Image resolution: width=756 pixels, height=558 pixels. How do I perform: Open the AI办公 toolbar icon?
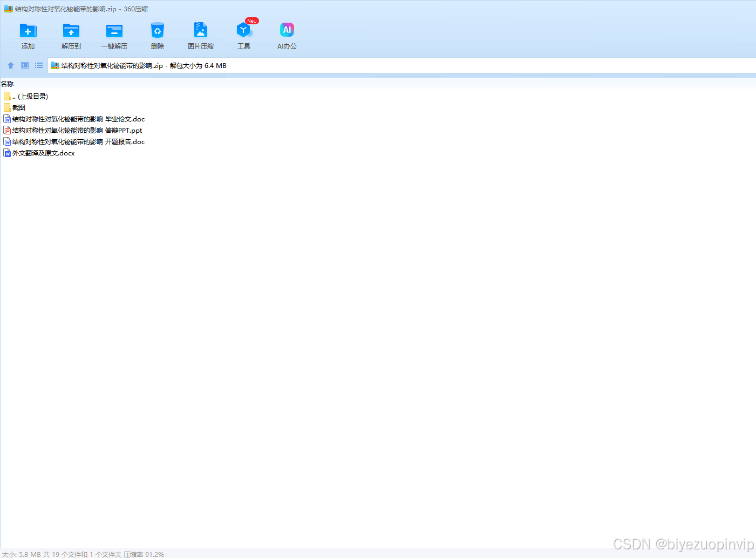[x=287, y=30]
